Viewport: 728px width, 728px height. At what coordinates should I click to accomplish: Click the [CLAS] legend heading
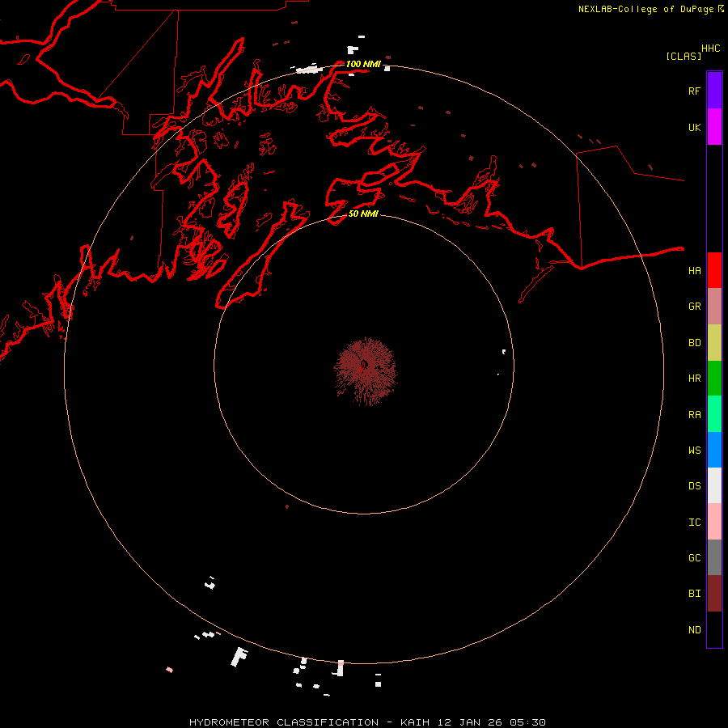click(684, 56)
